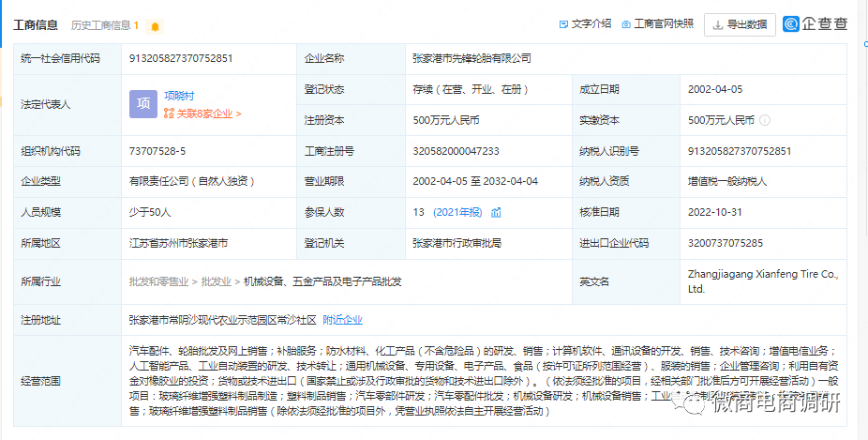Screen dimensions: 868x440
Task: Select taxpayer ID value under 纳税人识别号
Action: point(740,151)
